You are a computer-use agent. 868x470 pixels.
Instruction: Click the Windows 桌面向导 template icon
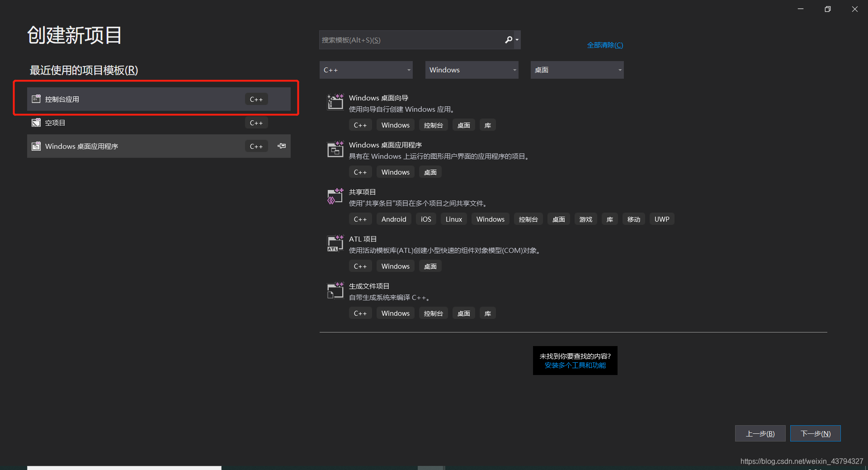[335, 102]
